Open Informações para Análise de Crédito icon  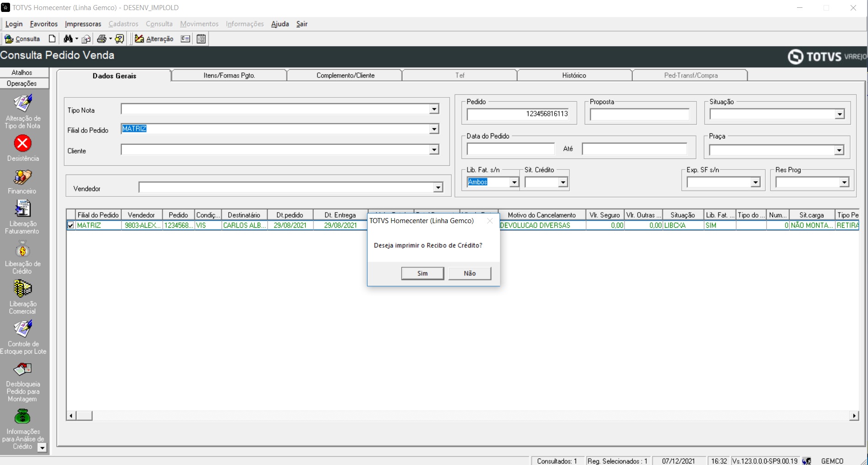pos(22,417)
